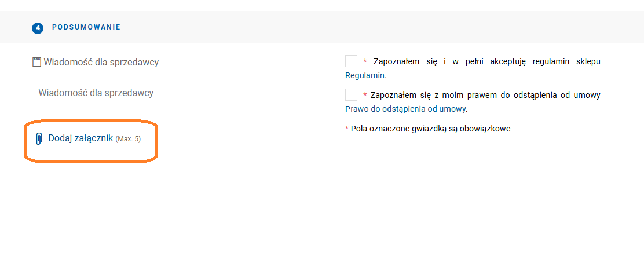
Task: Click red asterisk in required fields note
Action: click(x=347, y=129)
